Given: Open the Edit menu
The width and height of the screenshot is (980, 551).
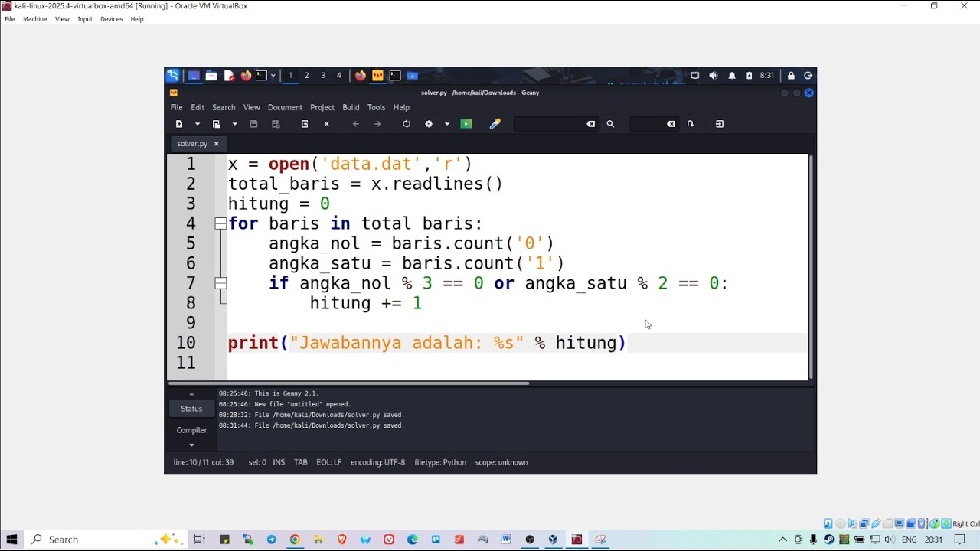Looking at the screenshot, I should (x=198, y=107).
